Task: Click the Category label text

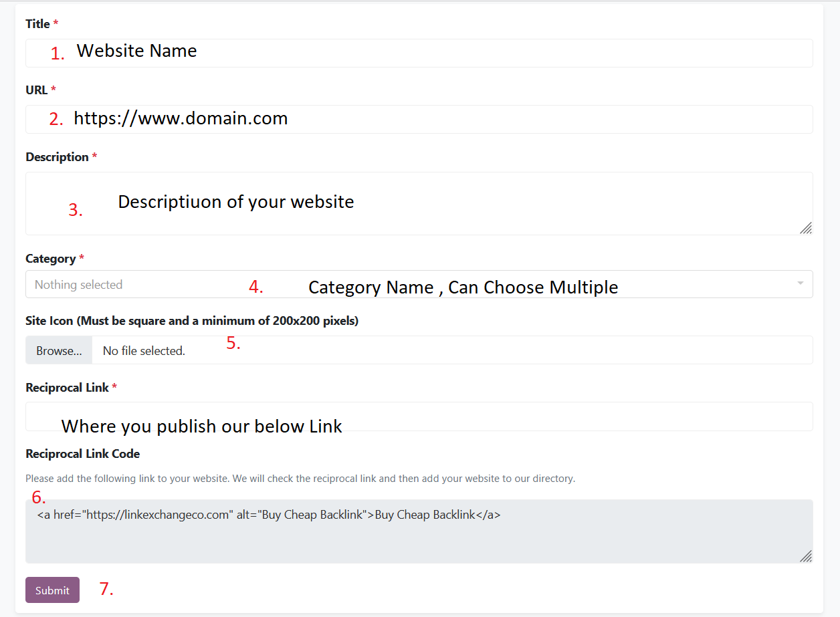Action: pyautogui.click(x=50, y=259)
